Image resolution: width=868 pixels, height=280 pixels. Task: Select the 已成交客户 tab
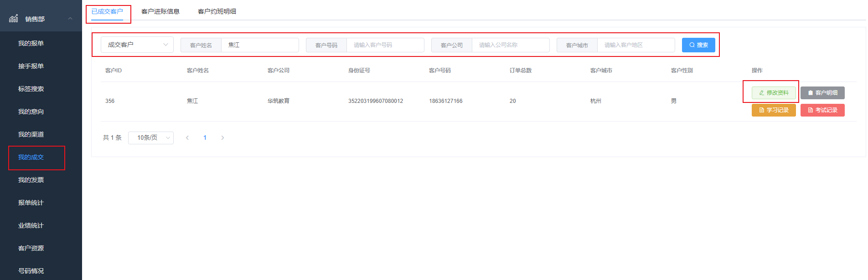[x=107, y=11]
